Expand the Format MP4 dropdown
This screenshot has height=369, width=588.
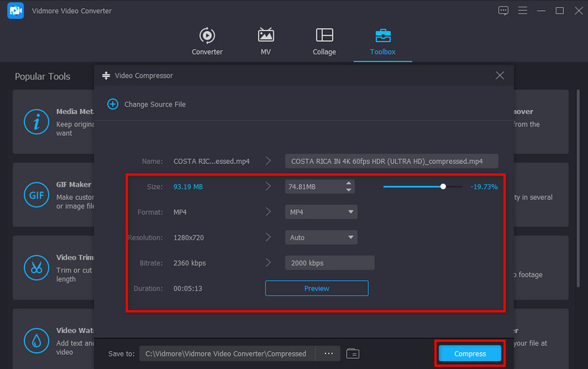(x=321, y=212)
